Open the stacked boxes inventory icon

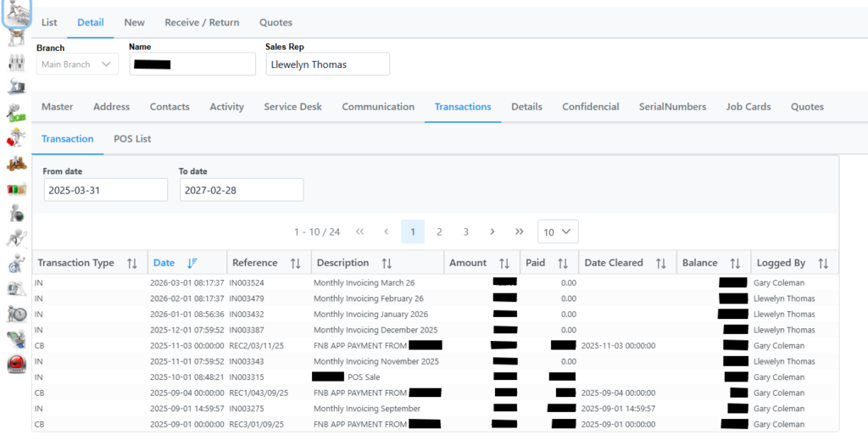tap(16, 164)
